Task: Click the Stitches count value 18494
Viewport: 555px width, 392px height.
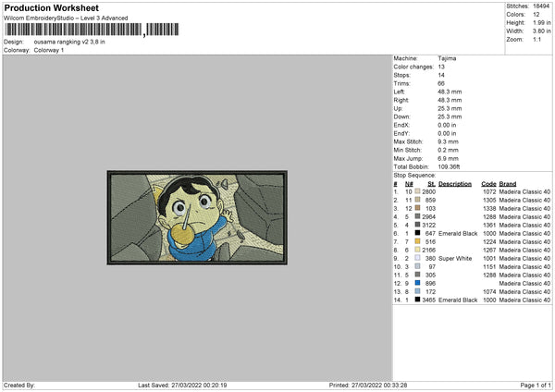Action: tap(541, 6)
